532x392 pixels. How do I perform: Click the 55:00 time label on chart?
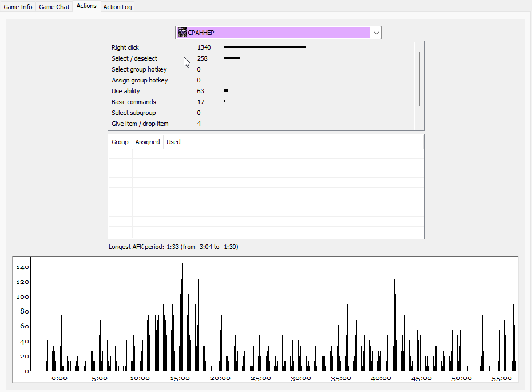coord(502,378)
